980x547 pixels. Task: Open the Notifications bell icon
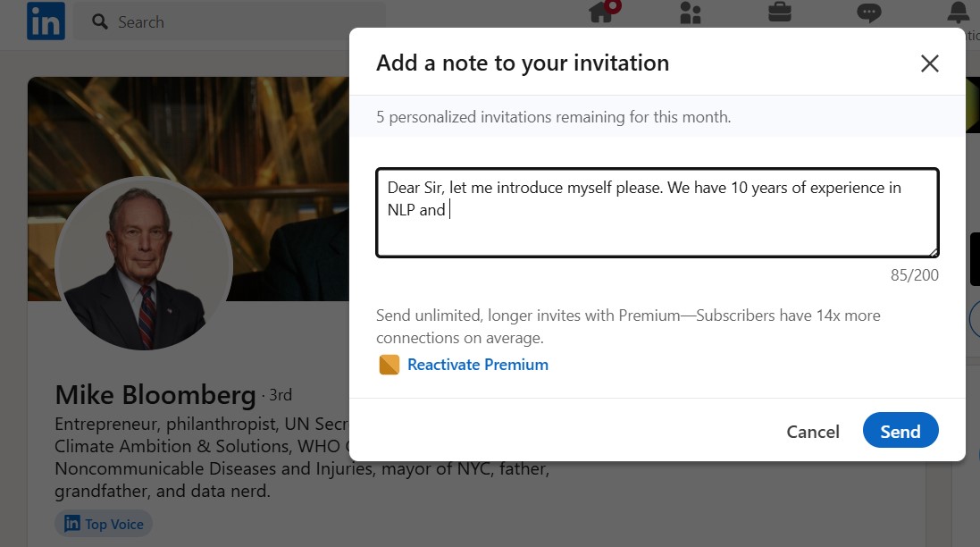959,13
